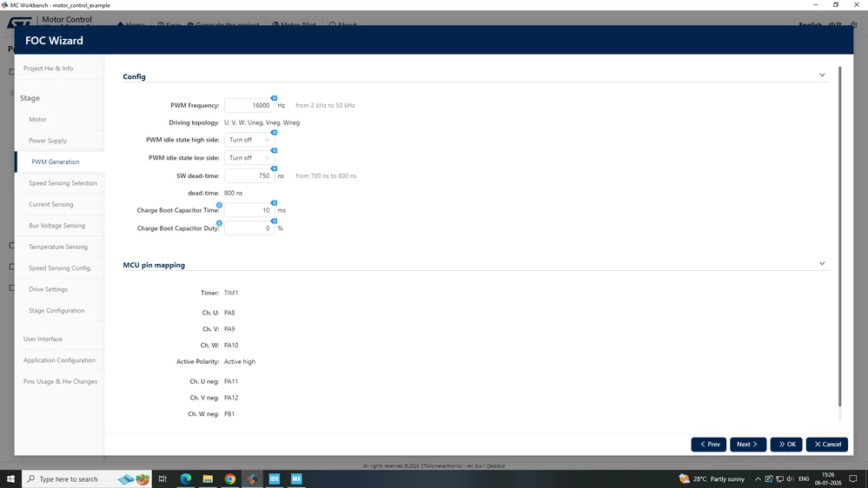Reset PWM Frequency with its clear icon
Viewport: 868px width, 488px height.
coord(274,98)
